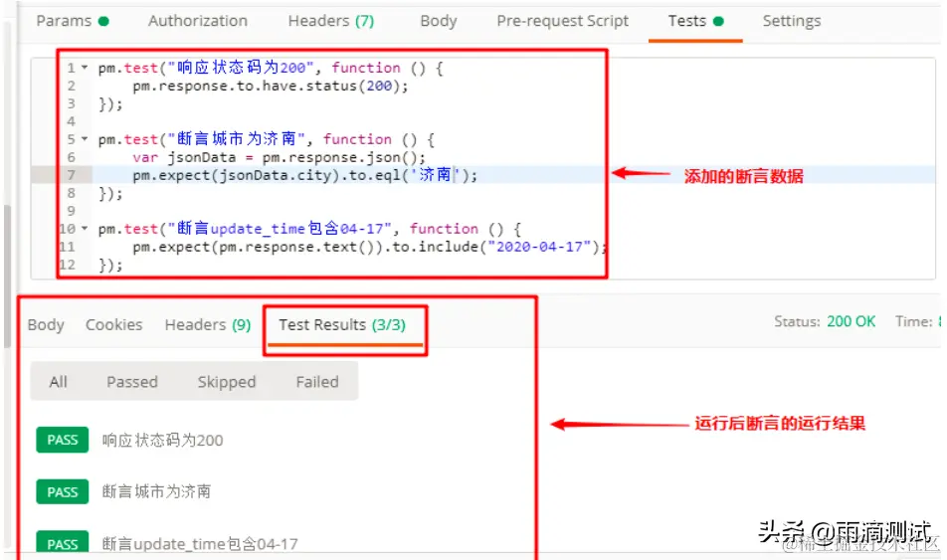Place cursor on line 11 to.include statement
Image resolution: width=947 pixels, height=560 pixels.
pyautogui.click(x=369, y=247)
